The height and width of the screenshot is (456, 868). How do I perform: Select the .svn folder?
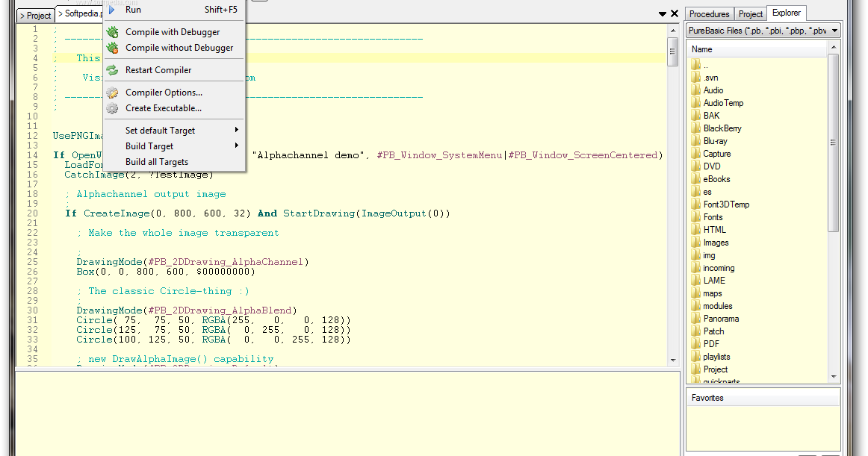pyautogui.click(x=711, y=78)
